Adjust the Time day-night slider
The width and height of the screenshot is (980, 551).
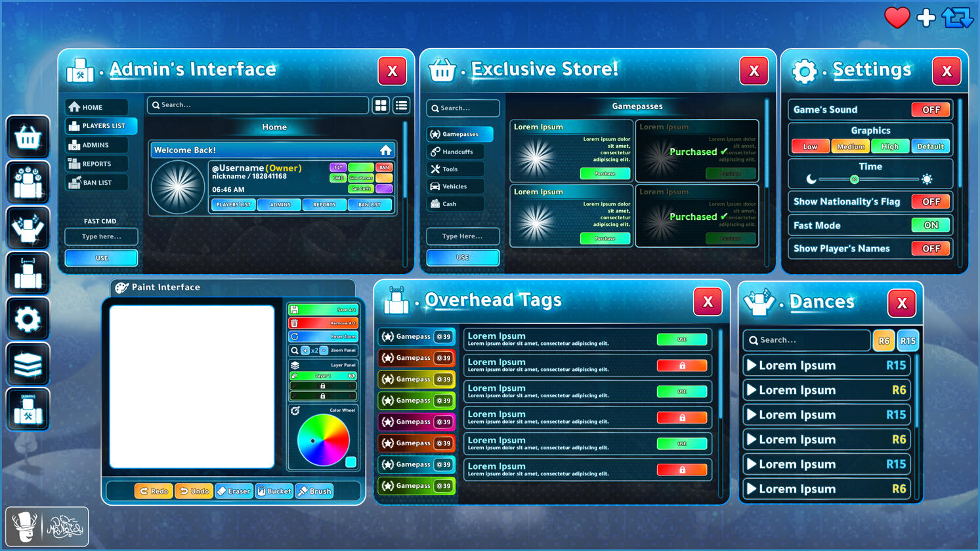(x=855, y=179)
